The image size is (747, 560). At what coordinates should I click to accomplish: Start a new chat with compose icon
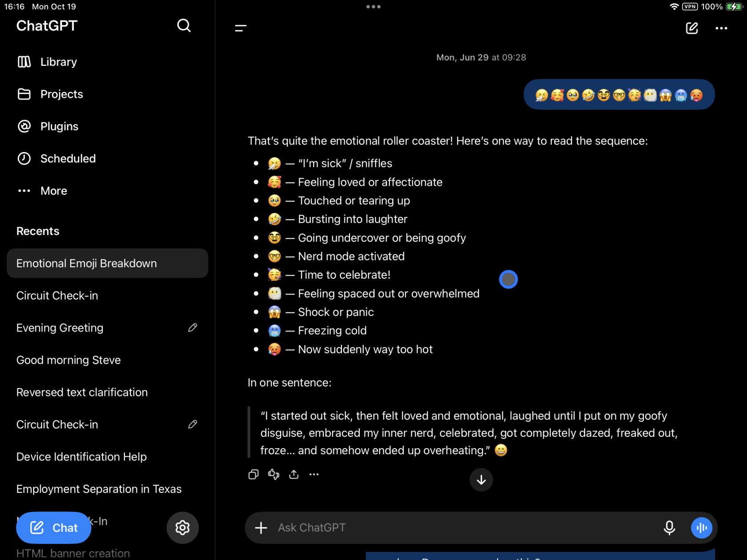(x=692, y=28)
